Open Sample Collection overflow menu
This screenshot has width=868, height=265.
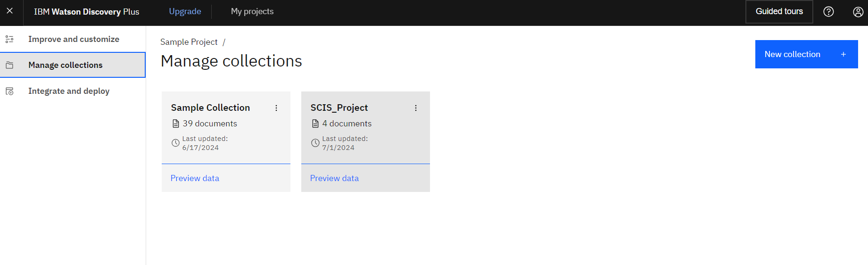coord(276,108)
